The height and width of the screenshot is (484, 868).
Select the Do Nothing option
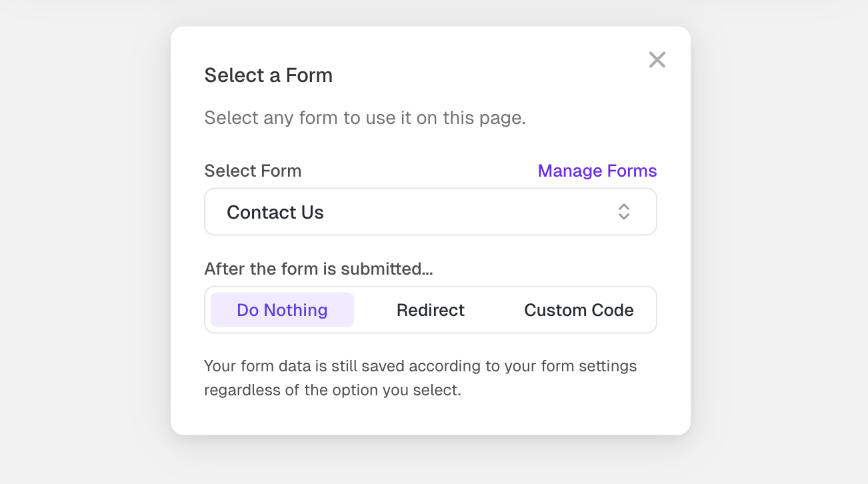[282, 310]
